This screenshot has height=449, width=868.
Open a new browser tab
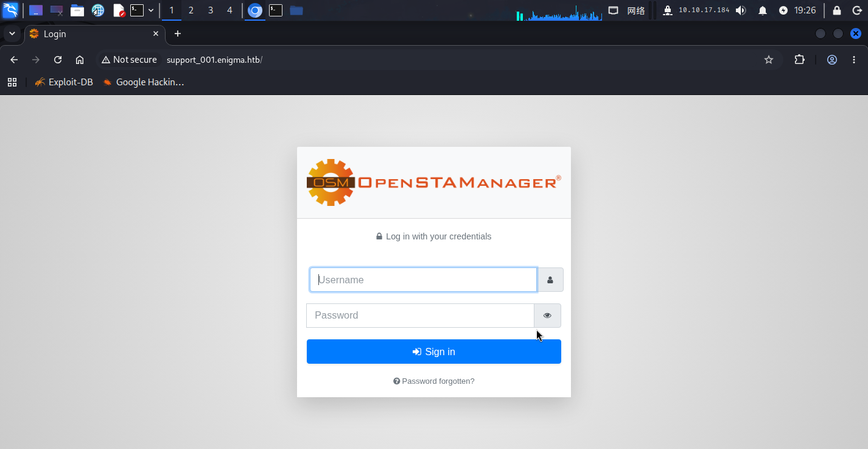point(178,34)
